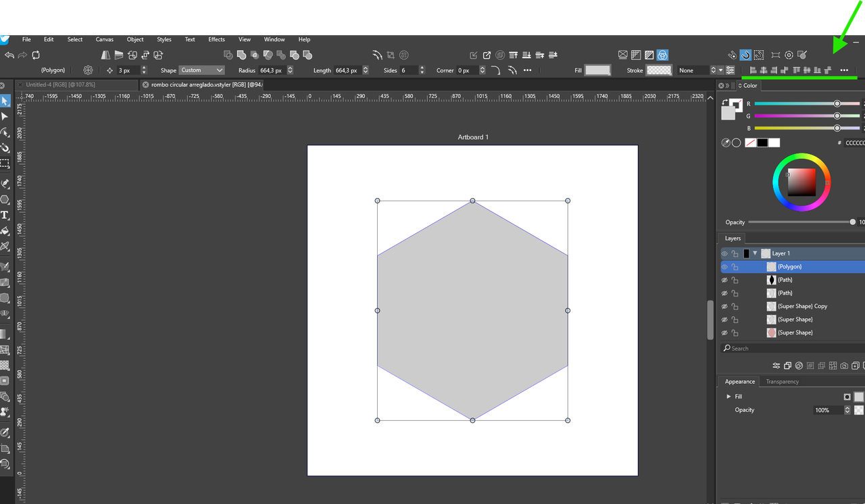Lock the {Super Shape} Copy padlock
The width and height of the screenshot is (865, 504).
(x=735, y=306)
